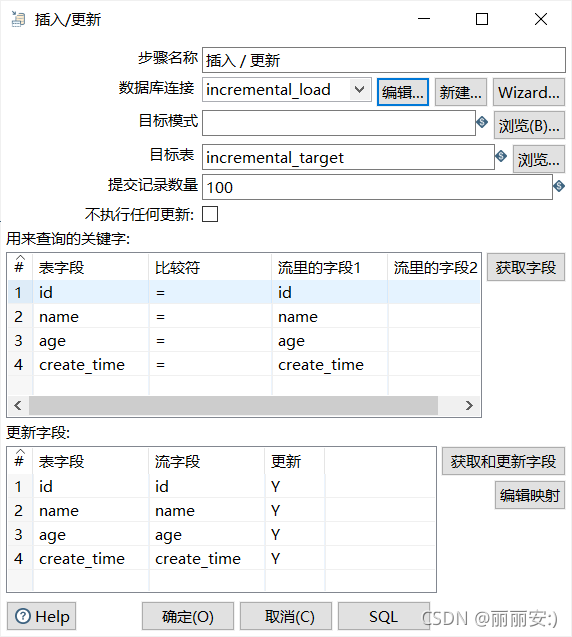The width and height of the screenshot is (572, 637).
Task: Open the 数据库连接 dropdown incremental_load
Action: tap(287, 90)
